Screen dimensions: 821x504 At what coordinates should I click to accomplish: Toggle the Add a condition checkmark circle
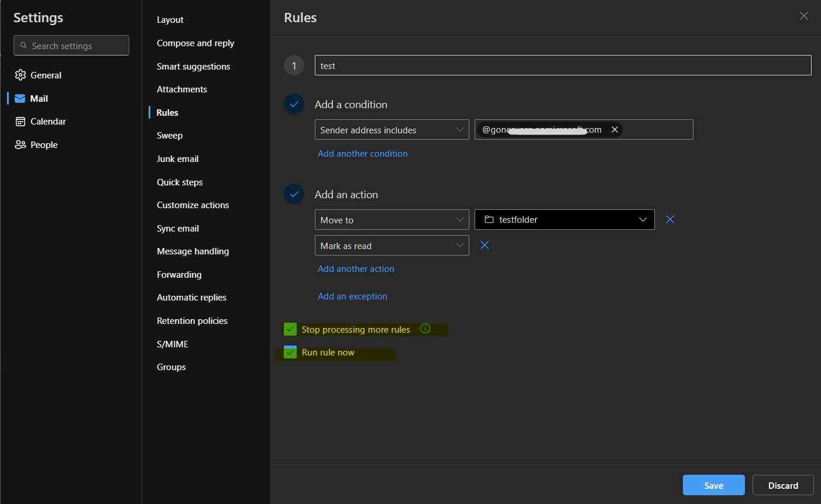pyautogui.click(x=294, y=103)
